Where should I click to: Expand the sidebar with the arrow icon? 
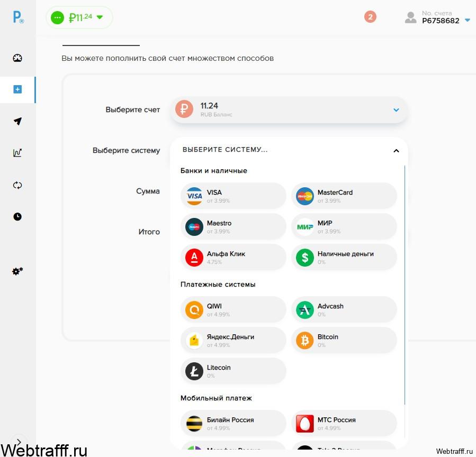click(x=19, y=442)
